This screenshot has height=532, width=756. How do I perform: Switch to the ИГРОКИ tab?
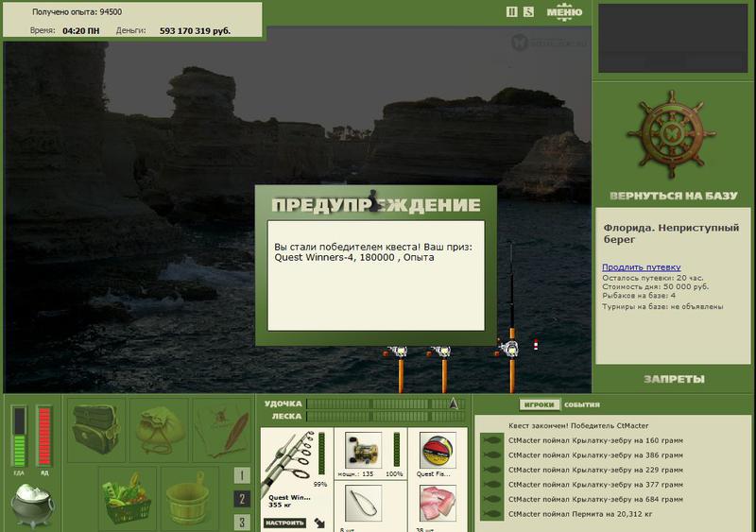tap(540, 404)
